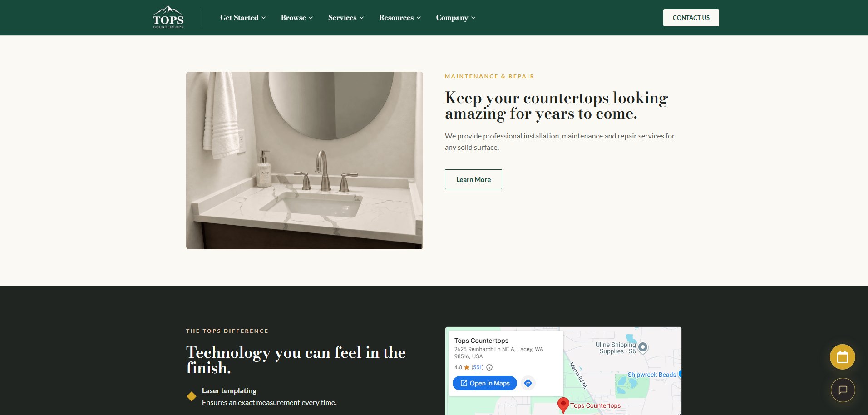Viewport: 868px width, 415px height.
Task: Expand the Browse dropdown menu
Action: point(297,18)
